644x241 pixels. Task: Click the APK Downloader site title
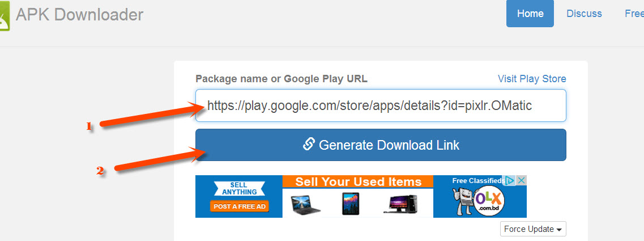click(x=79, y=14)
